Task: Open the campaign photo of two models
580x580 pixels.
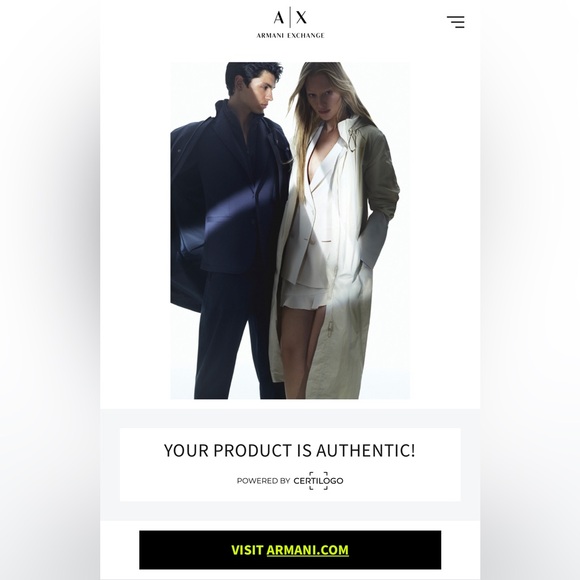Action: tap(290, 230)
